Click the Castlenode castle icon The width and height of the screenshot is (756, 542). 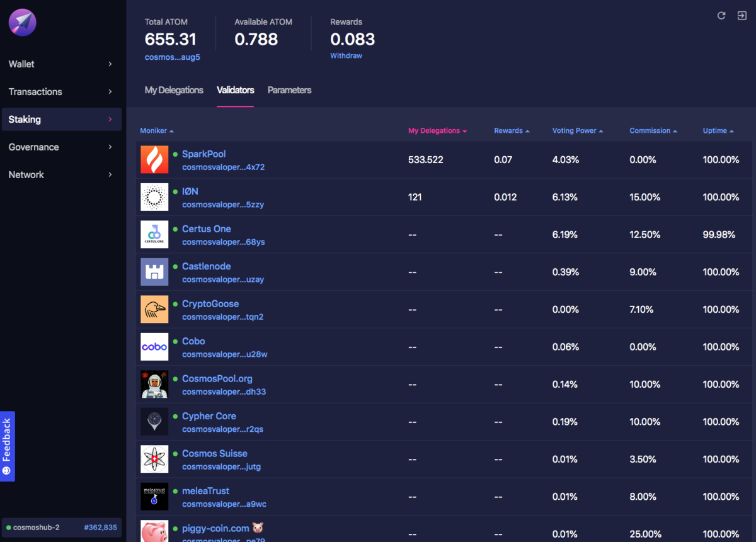coord(154,272)
